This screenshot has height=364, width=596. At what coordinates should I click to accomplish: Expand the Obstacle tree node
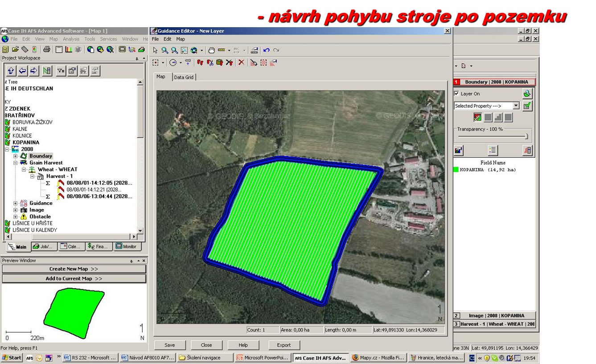click(x=16, y=217)
